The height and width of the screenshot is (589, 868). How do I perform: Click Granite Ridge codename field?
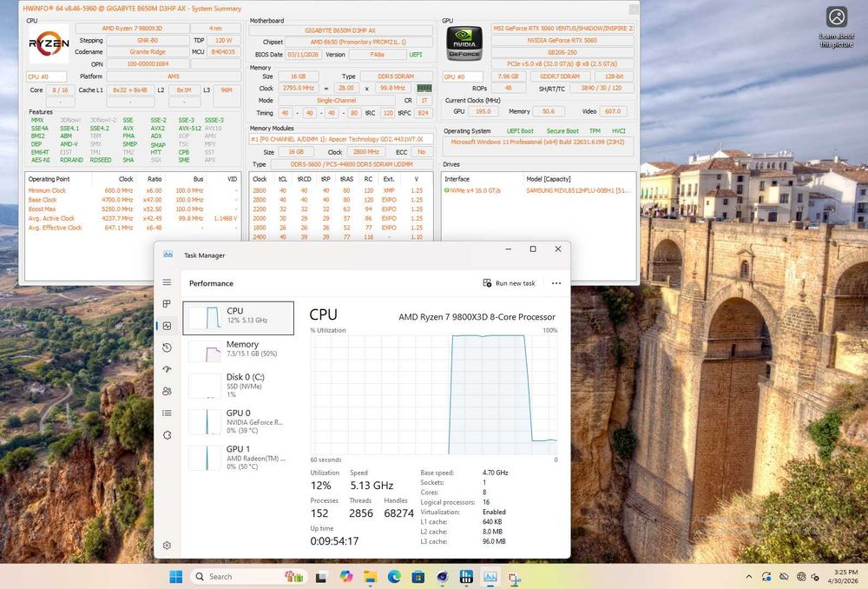point(148,52)
